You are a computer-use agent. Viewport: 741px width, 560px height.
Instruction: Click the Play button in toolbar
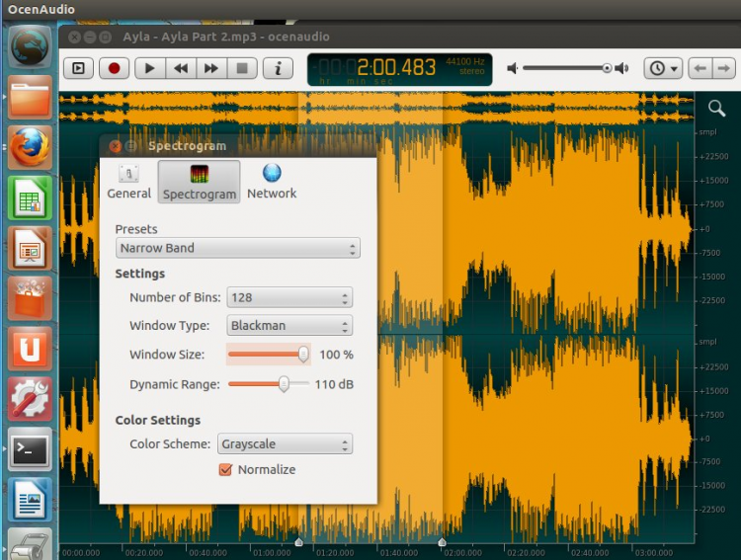coord(149,68)
